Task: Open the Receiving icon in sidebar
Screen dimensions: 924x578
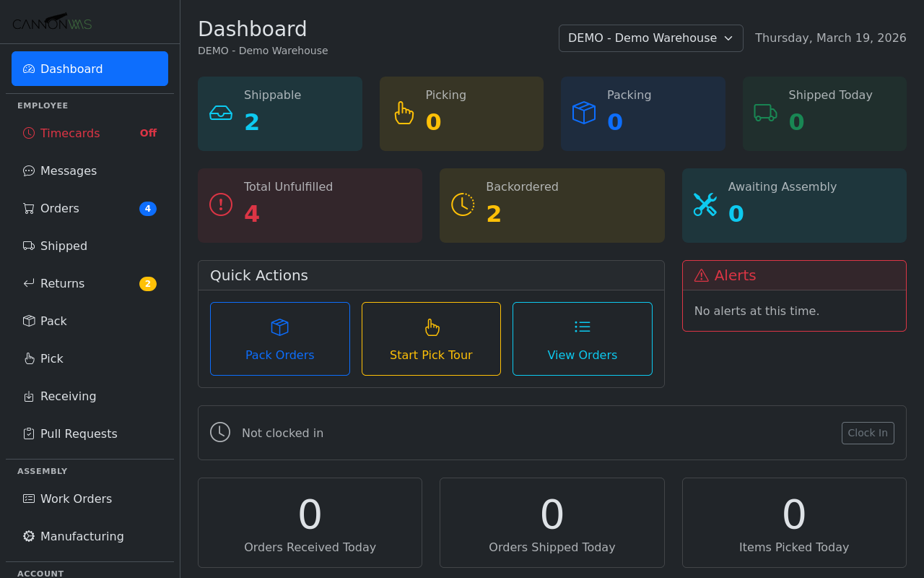Action: [x=27, y=396]
